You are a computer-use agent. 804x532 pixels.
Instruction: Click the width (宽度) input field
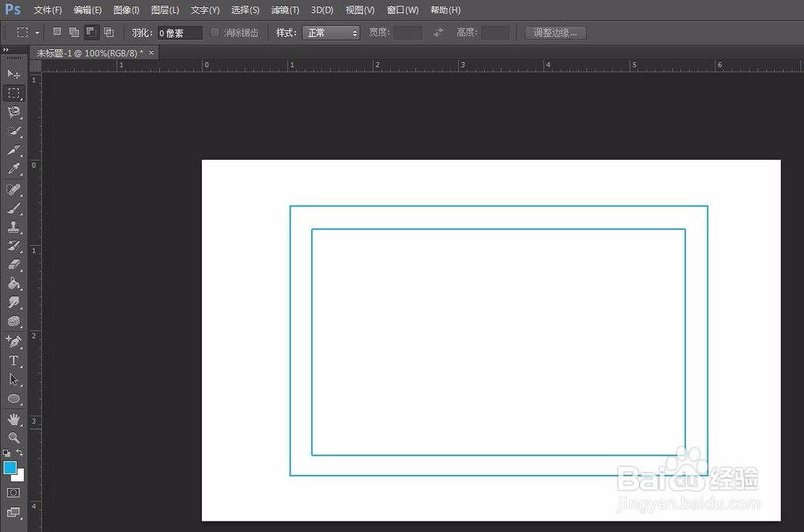pyautogui.click(x=408, y=33)
